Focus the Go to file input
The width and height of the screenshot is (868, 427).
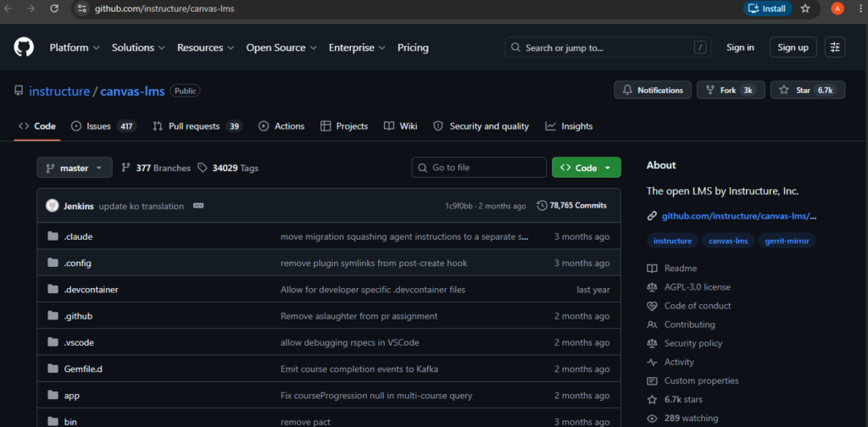coord(479,168)
